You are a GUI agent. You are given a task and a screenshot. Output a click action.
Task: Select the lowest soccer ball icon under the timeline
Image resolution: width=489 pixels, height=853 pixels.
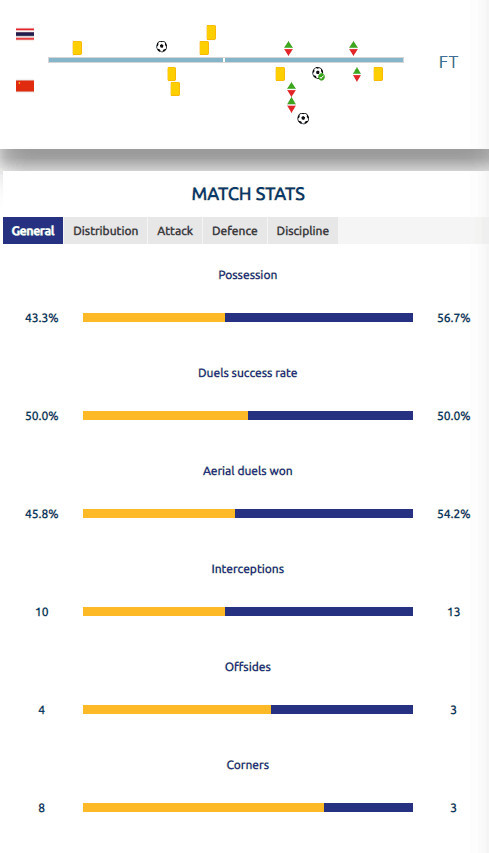[304, 118]
